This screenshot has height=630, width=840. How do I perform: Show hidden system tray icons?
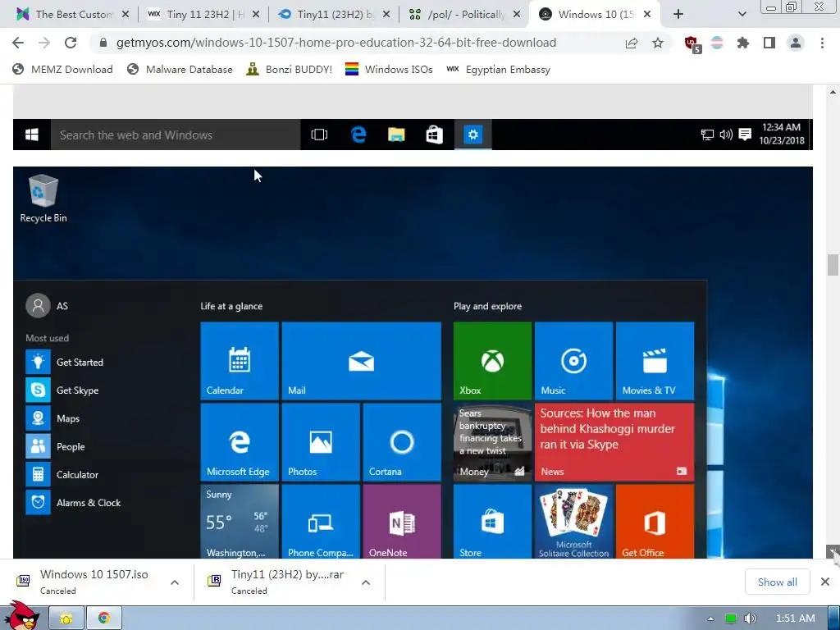pos(711,619)
